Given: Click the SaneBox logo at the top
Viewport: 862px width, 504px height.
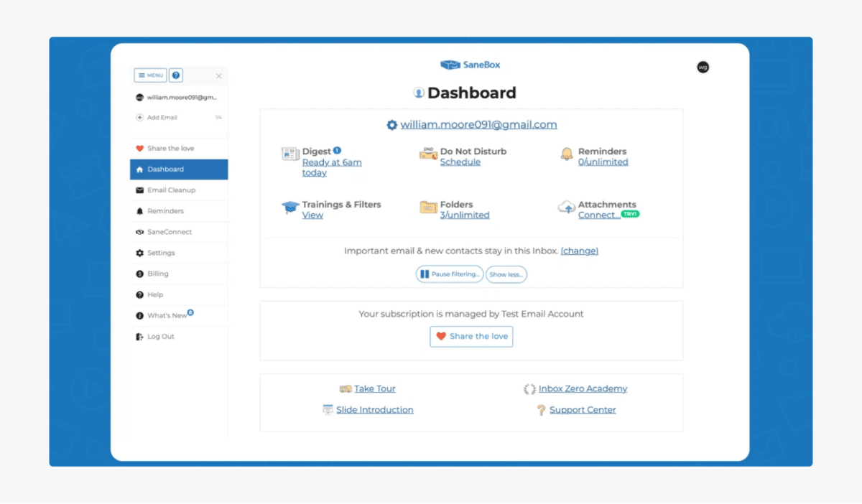Looking at the screenshot, I should point(471,65).
